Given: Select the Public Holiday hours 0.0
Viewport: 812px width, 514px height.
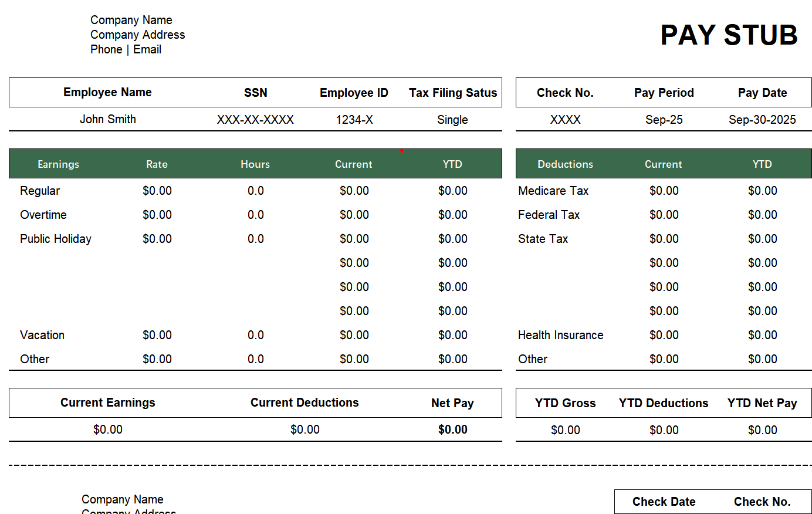Looking at the screenshot, I should [x=256, y=239].
